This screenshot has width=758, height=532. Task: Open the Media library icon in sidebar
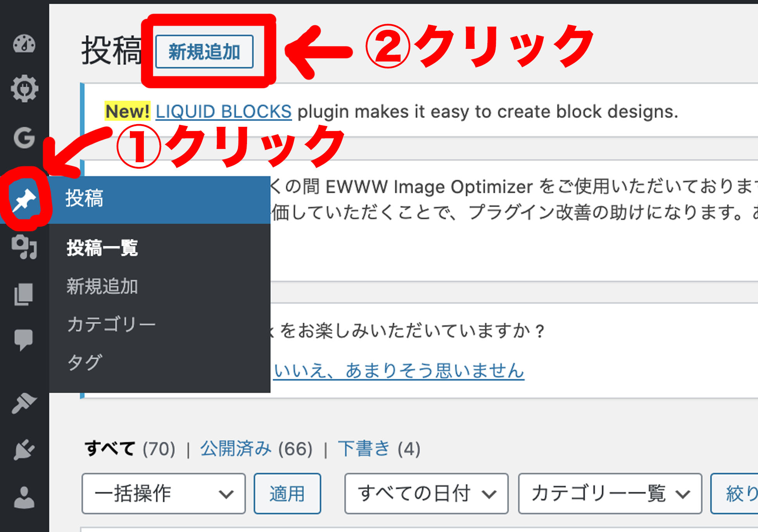click(x=24, y=247)
